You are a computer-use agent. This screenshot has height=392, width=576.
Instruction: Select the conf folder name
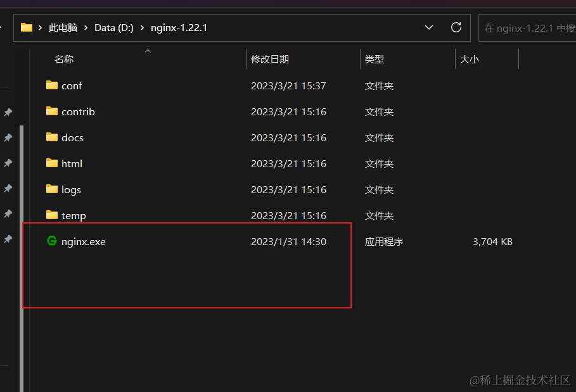(x=72, y=86)
